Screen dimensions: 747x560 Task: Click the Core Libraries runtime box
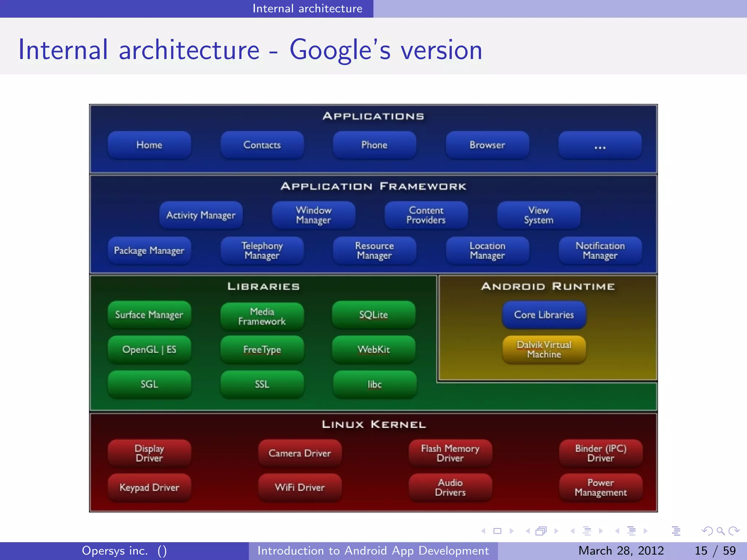coord(544,315)
